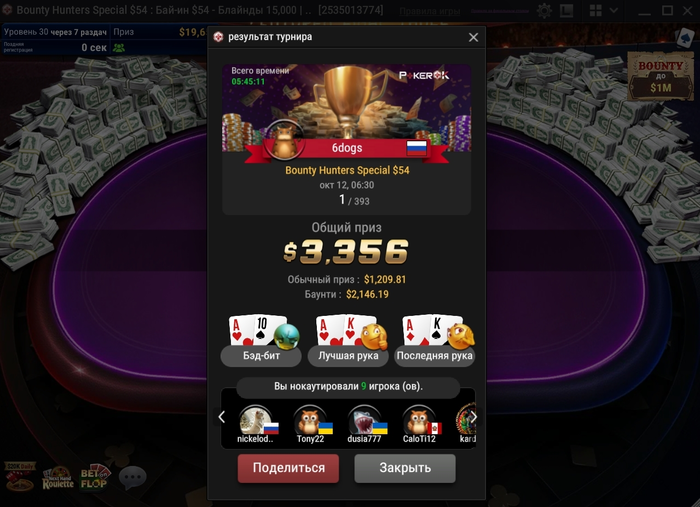Click the Bounty до $1M badge
700x507 pixels.
660,76
